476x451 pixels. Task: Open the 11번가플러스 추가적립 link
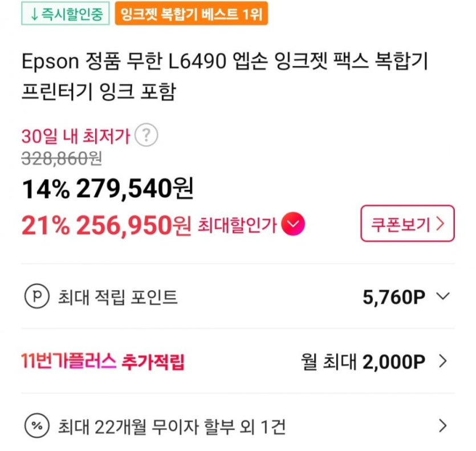(103, 361)
